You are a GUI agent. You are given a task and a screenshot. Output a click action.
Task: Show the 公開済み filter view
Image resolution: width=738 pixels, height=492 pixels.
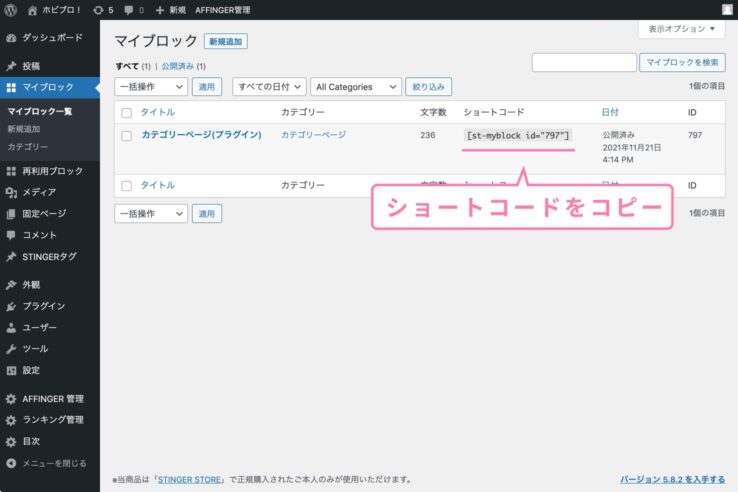point(177,66)
